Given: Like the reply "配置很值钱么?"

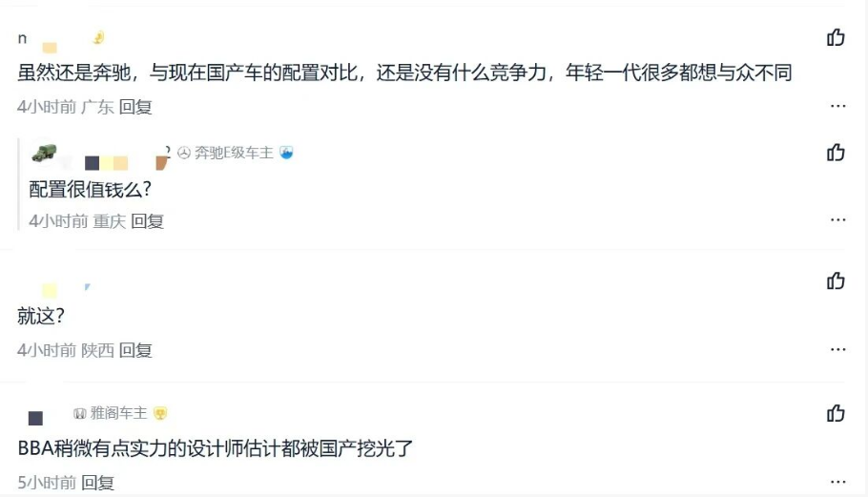Looking at the screenshot, I should [x=836, y=153].
